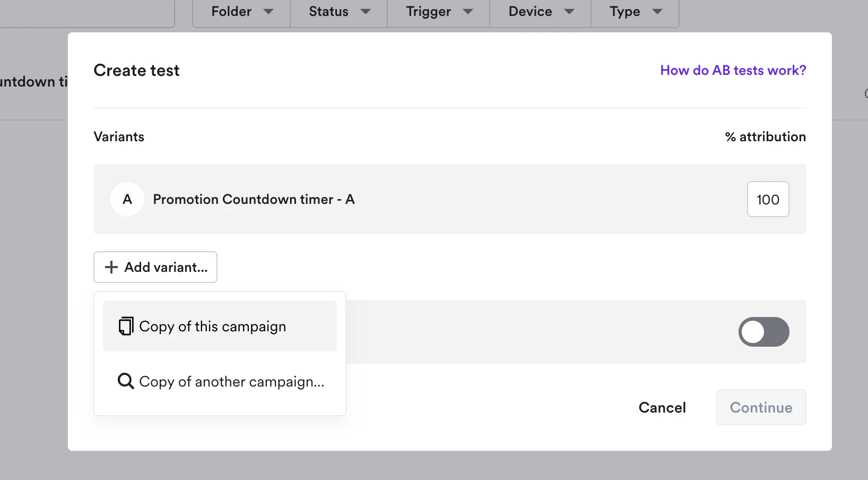868x480 pixels.
Task: Open the Folder filter dropdown
Action: point(241,12)
